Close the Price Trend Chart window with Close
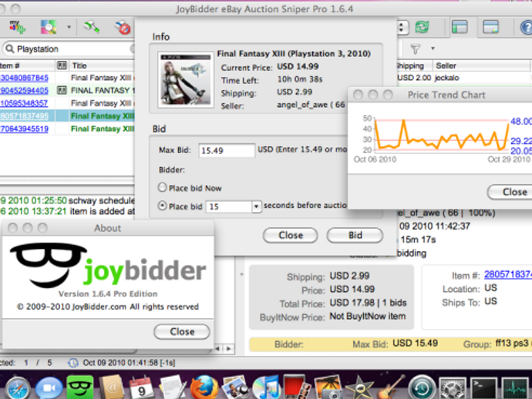This screenshot has width=532, height=399. 510,192
